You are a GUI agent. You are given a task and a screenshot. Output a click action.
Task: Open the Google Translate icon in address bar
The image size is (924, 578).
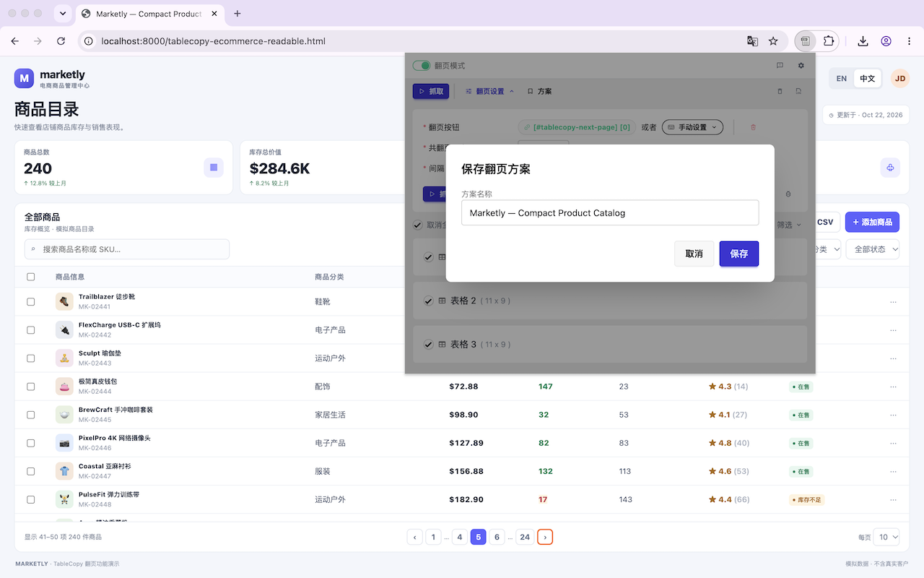(752, 41)
